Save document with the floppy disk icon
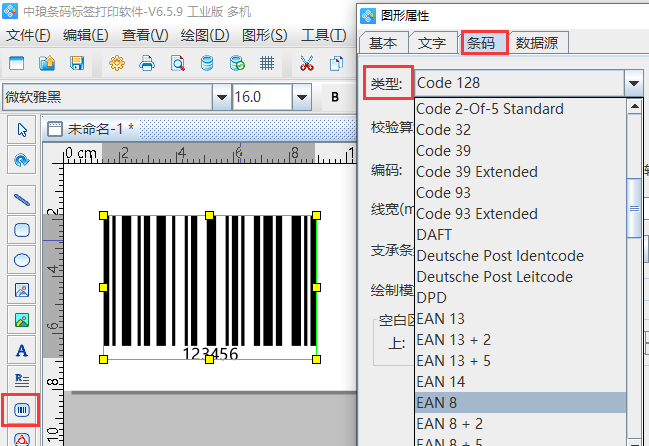This screenshot has height=446, width=649. (77, 63)
